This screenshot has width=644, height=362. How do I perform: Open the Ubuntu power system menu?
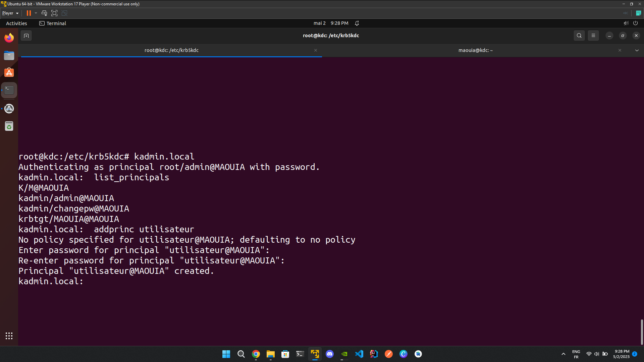(635, 23)
